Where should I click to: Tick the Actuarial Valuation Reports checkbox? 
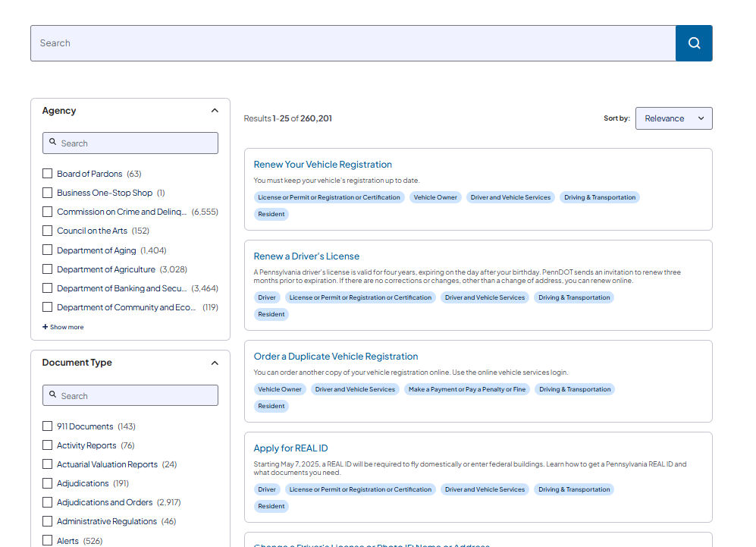[x=47, y=464]
